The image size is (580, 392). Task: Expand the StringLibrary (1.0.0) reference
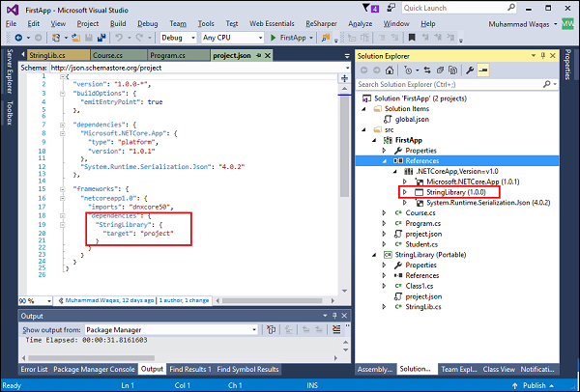click(x=405, y=192)
